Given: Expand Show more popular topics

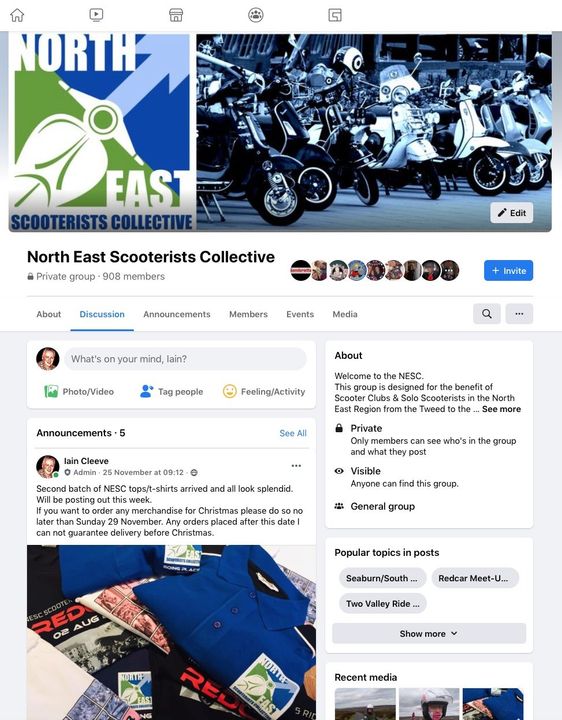Looking at the screenshot, I should click(x=429, y=634).
